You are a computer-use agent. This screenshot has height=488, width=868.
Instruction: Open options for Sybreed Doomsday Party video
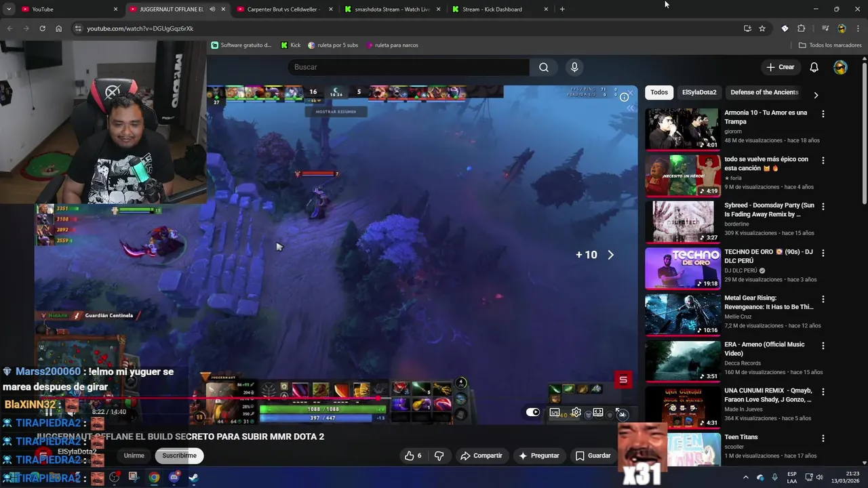823,207
